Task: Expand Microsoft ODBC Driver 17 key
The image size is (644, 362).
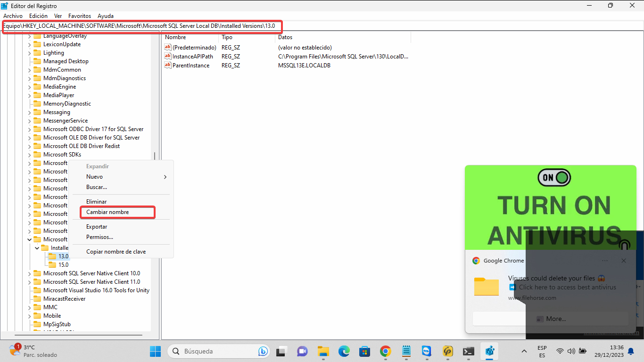Action: [x=29, y=129]
